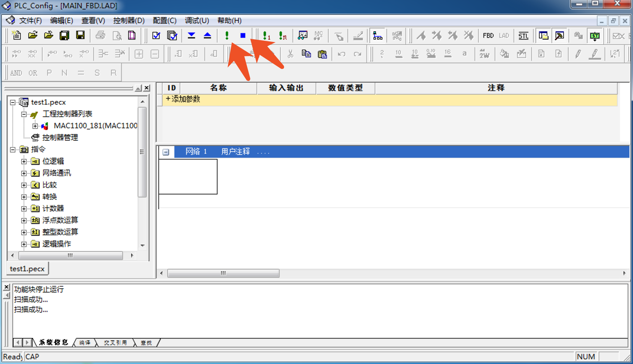Click +添加参数 to add a parameter
This screenshot has width=633, height=364.
[183, 99]
